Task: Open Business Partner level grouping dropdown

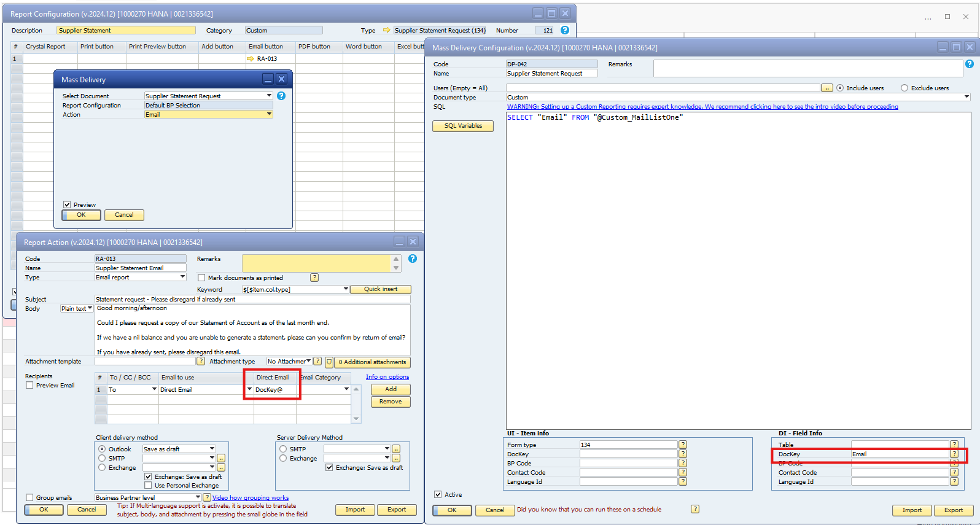Action: (x=198, y=497)
